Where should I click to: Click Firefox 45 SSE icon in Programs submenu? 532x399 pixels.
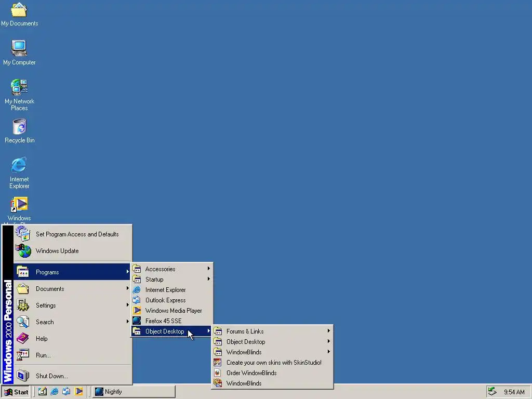137,321
